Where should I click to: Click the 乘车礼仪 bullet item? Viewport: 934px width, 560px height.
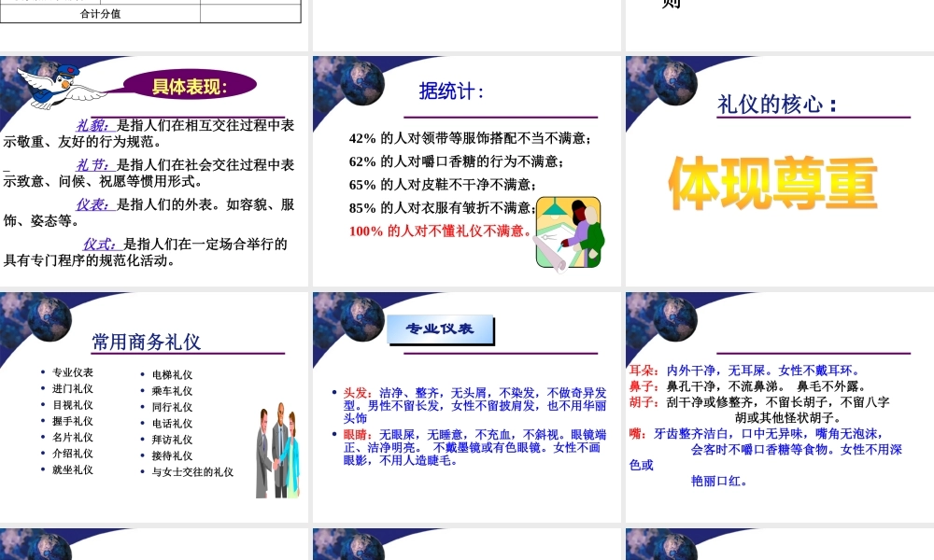pos(172,391)
